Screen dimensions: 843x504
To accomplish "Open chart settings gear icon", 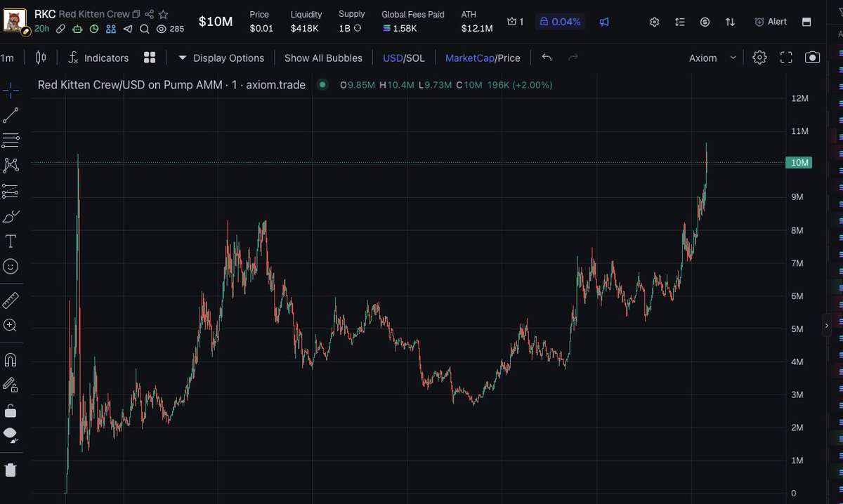I will 759,58.
